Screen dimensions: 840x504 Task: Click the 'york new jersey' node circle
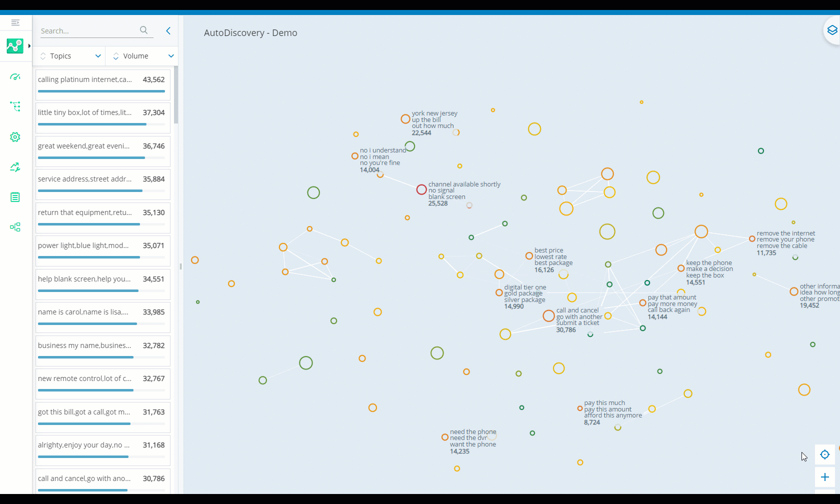[405, 119]
